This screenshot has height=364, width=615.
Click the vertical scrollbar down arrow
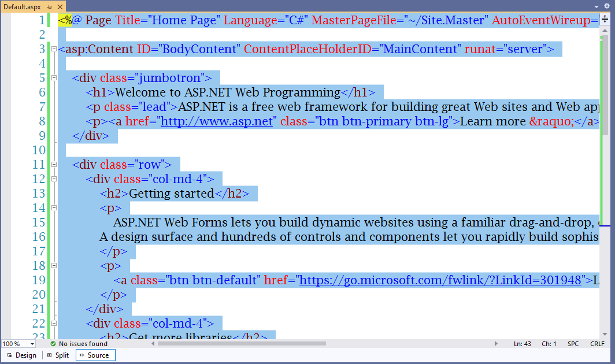click(x=605, y=334)
